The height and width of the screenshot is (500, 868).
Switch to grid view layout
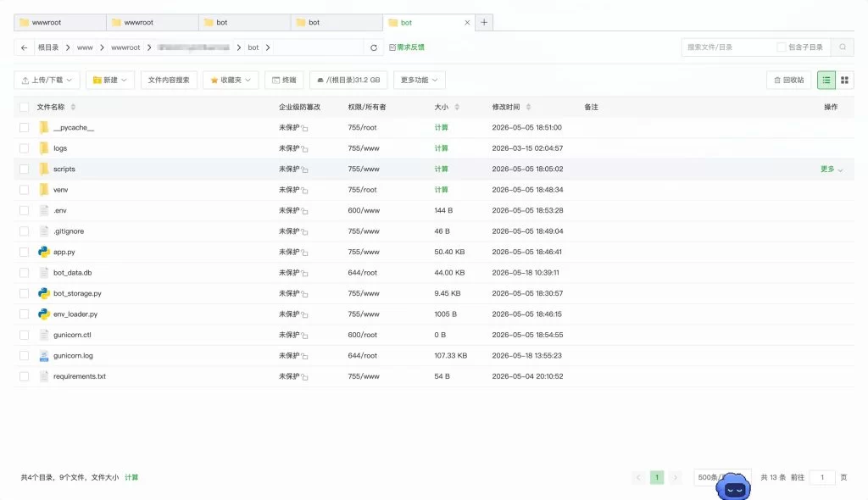844,81
